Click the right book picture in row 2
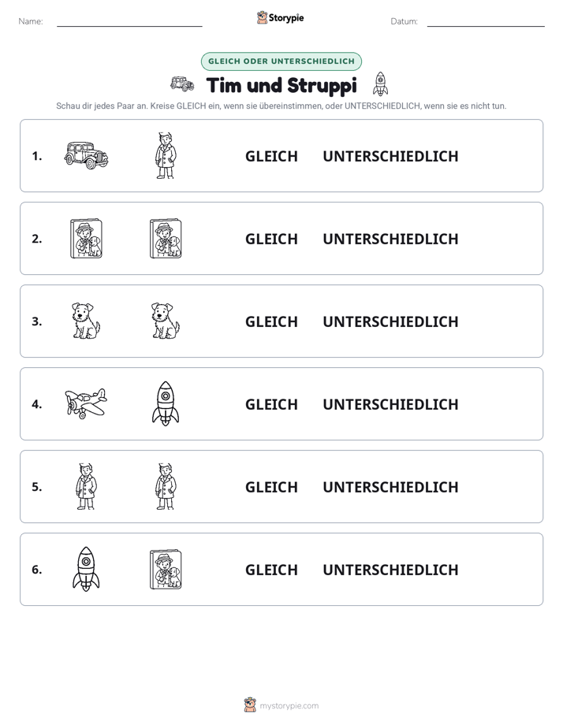The image size is (563, 728). [x=166, y=238]
